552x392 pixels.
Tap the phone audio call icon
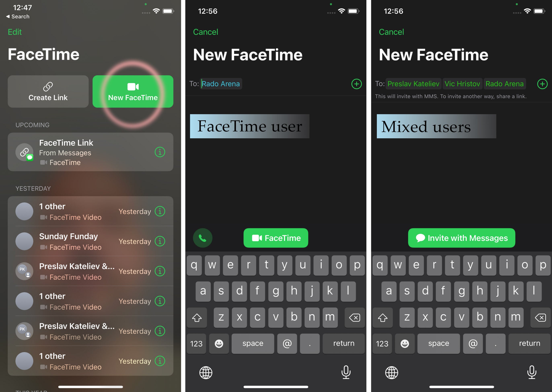(203, 238)
